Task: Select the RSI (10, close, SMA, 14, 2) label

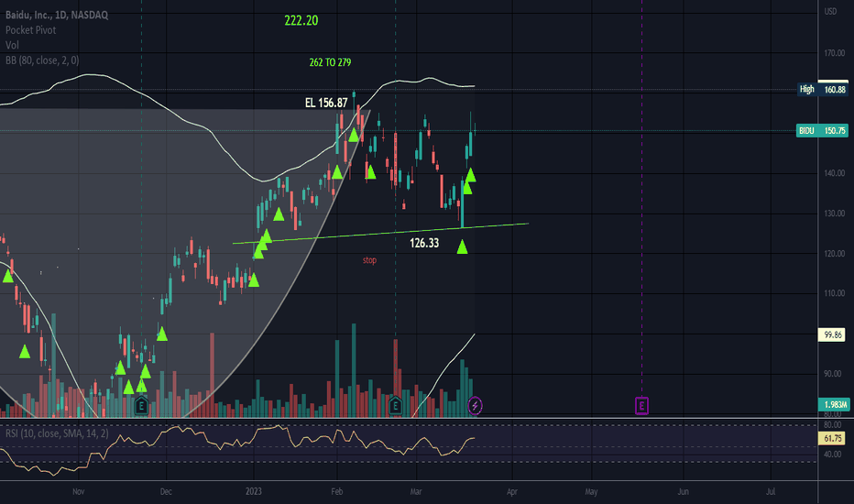Action: [x=57, y=433]
